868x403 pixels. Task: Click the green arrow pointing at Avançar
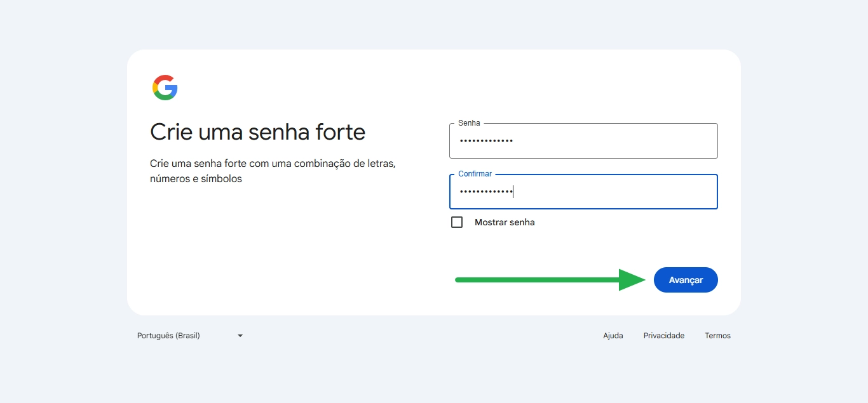[550, 279]
